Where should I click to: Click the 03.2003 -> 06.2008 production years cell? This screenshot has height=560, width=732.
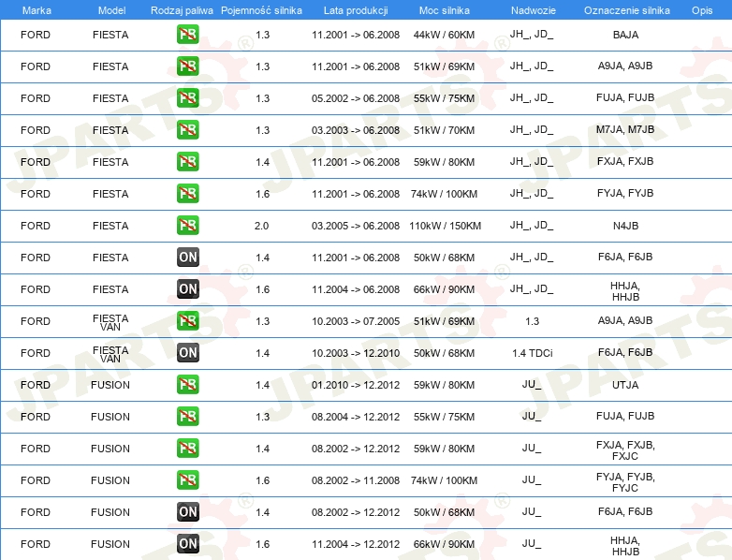click(356, 130)
